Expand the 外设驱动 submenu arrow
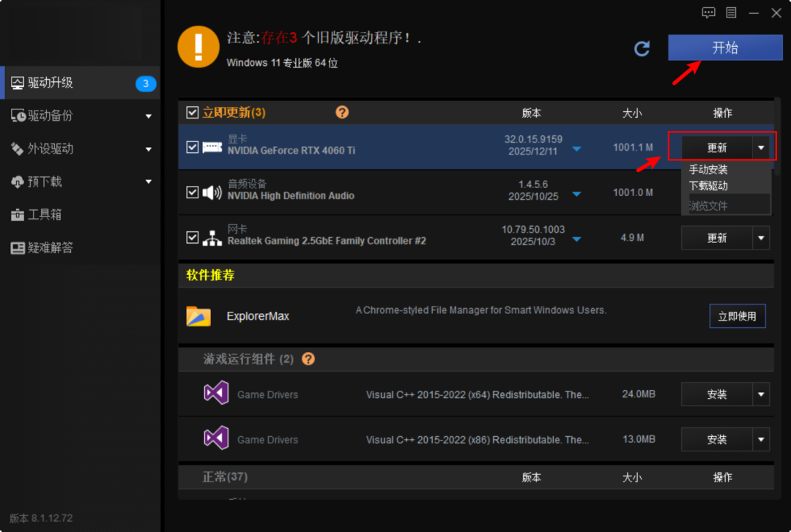The image size is (791, 532). (148, 149)
